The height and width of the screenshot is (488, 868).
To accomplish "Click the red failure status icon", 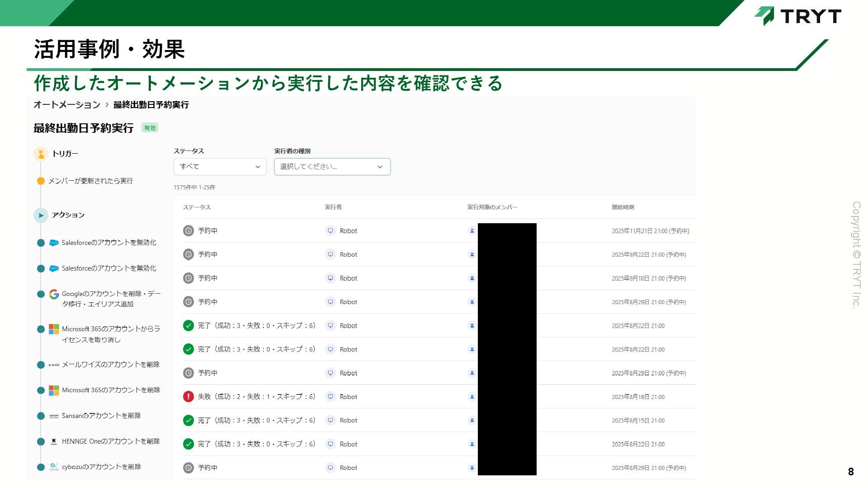I will [x=188, y=397].
